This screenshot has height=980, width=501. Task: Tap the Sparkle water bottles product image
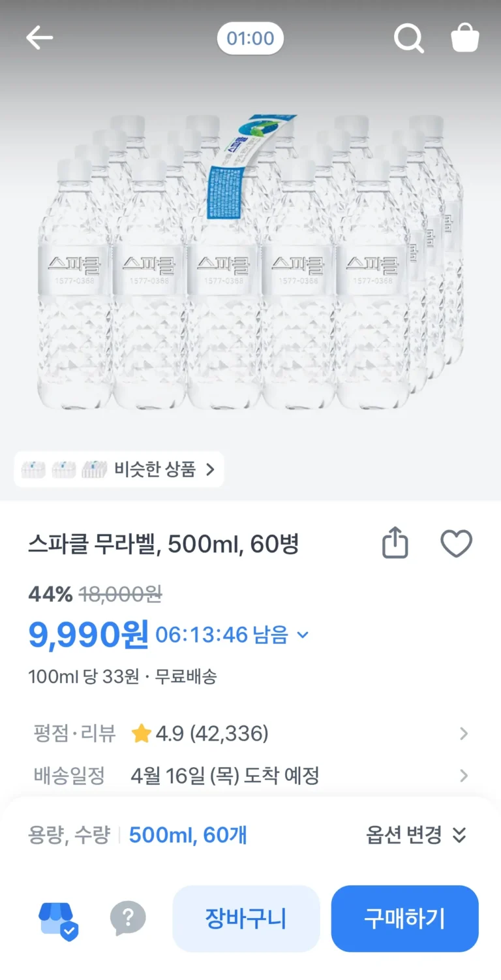click(250, 261)
